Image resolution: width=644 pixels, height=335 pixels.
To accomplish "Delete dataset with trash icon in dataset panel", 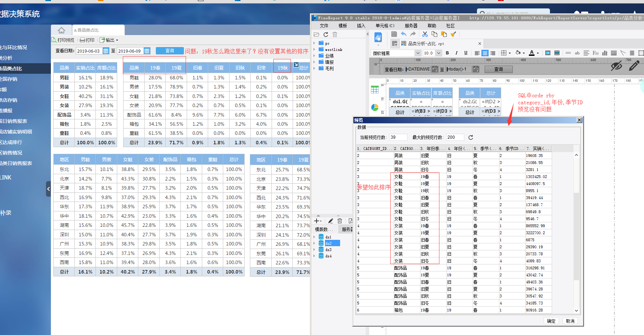I will tap(340, 221).
